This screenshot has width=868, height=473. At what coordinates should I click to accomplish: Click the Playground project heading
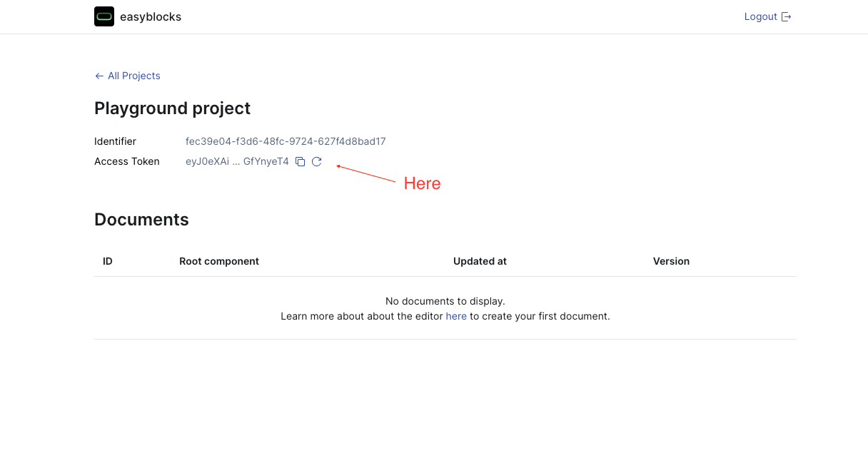172,108
